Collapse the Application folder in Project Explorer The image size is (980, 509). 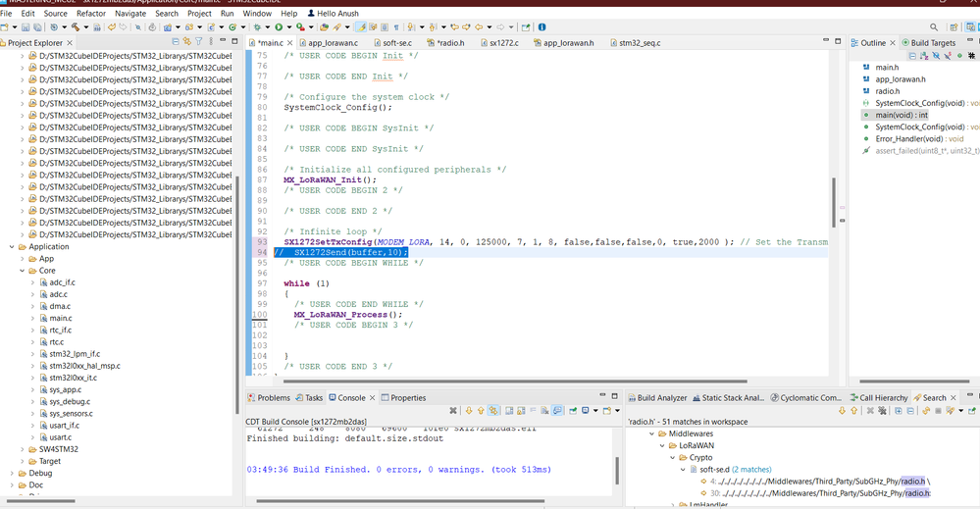pos(12,247)
